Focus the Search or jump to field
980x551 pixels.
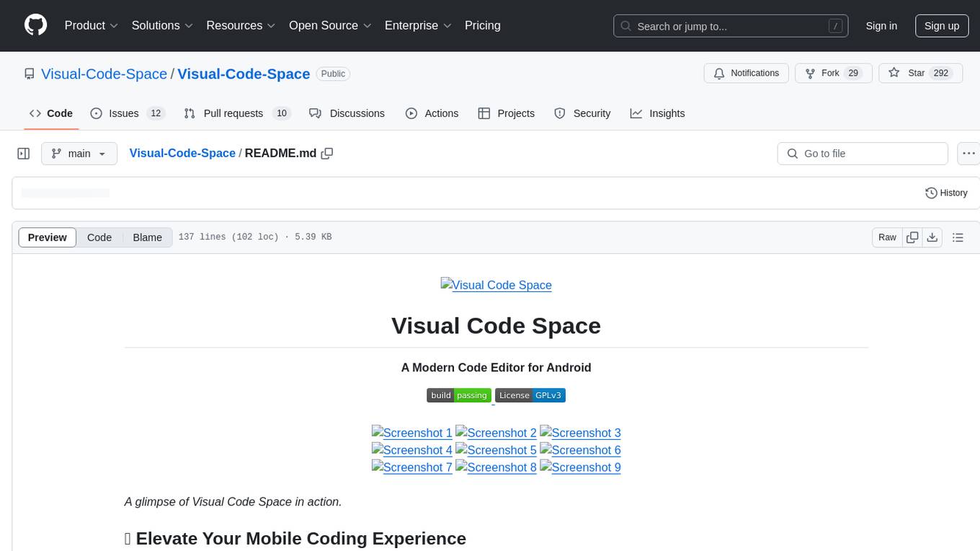point(730,26)
